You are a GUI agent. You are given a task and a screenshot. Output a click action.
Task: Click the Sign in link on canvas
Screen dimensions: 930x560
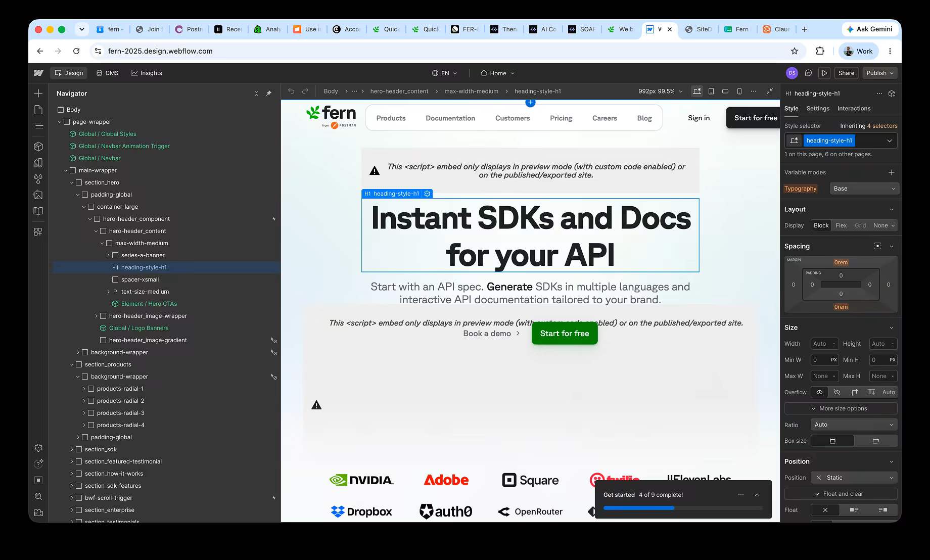[699, 118]
